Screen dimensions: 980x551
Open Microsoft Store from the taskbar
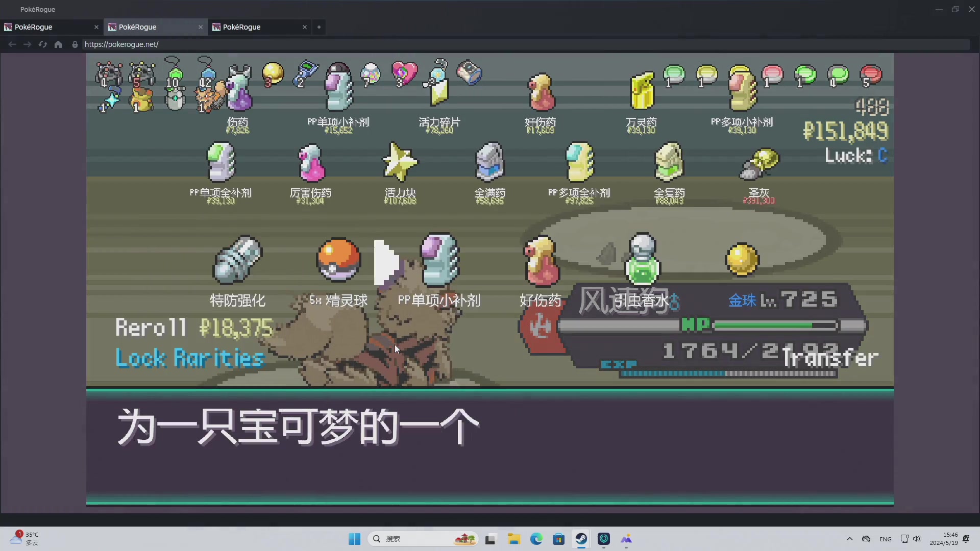559,539
